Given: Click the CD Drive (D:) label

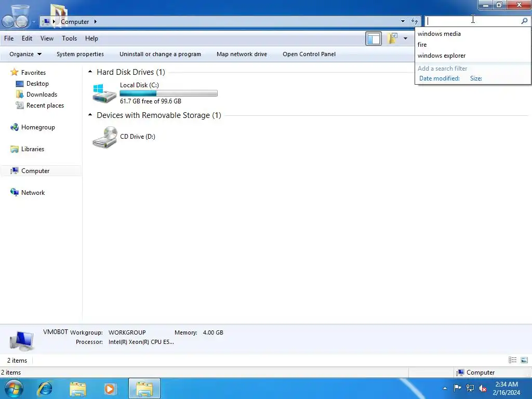Looking at the screenshot, I should pyautogui.click(x=137, y=137).
